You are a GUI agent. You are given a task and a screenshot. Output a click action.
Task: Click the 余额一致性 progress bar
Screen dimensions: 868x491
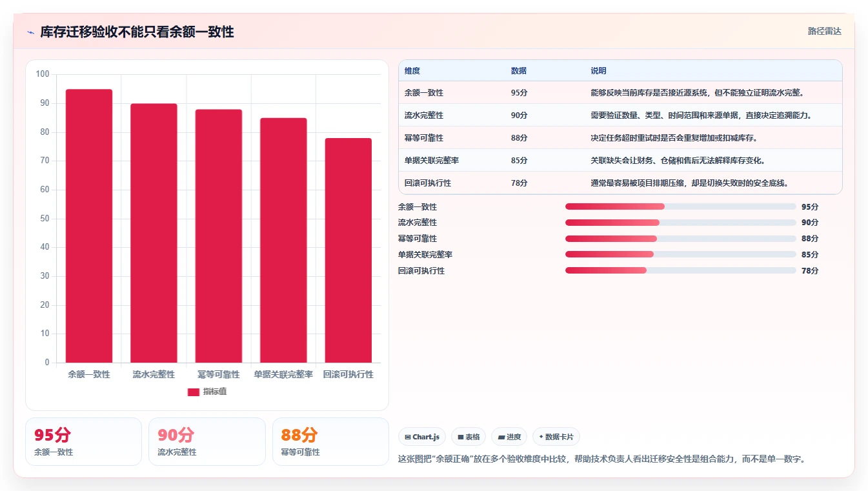(681, 206)
